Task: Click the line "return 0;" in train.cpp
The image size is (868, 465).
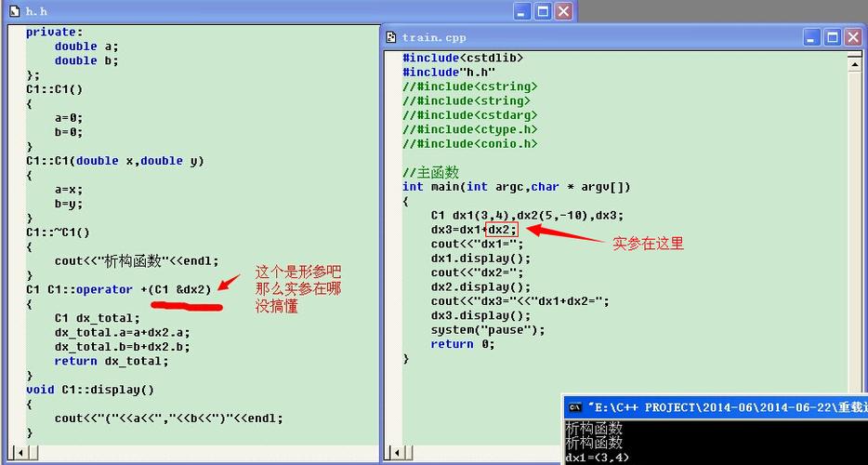Action: 463,344
